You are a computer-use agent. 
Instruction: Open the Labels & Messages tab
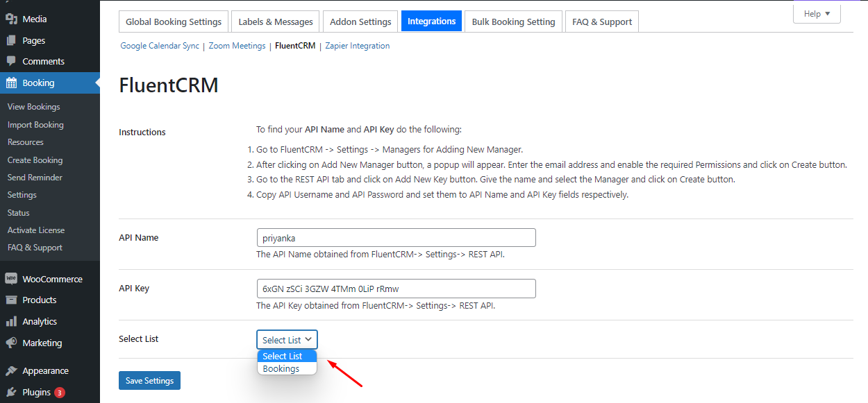[x=276, y=22]
